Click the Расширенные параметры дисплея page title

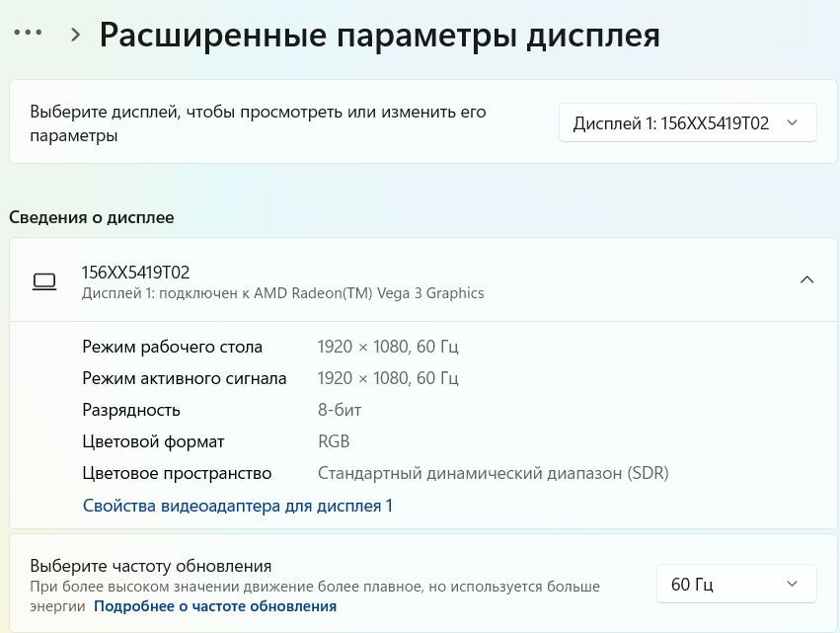(379, 36)
